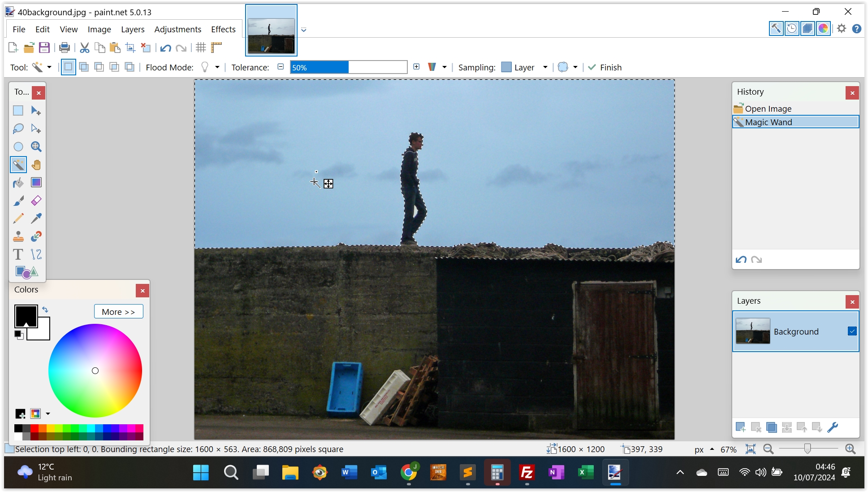Uncheck Background layer visibility checkbox
The height and width of the screenshot is (492, 868).
click(x=852, y=331)
